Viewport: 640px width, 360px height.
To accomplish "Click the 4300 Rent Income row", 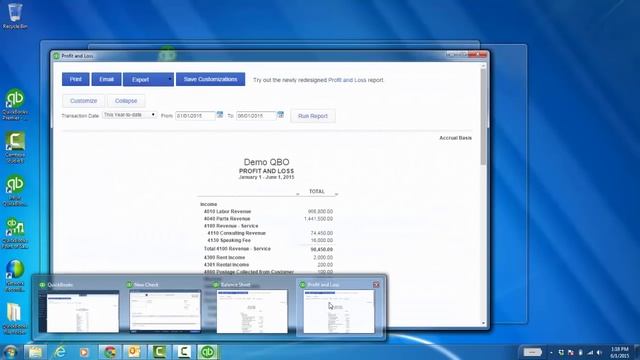I will coord(268,258).
